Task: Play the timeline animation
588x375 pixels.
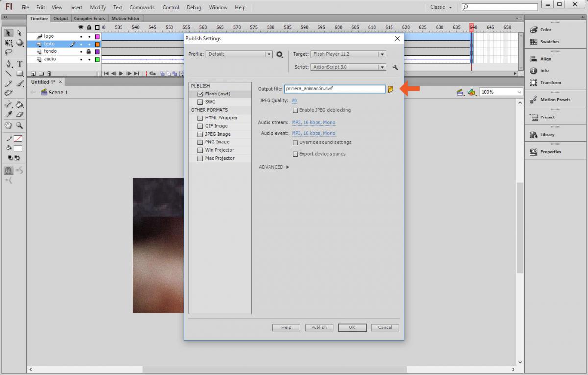Action: (121, 73)
